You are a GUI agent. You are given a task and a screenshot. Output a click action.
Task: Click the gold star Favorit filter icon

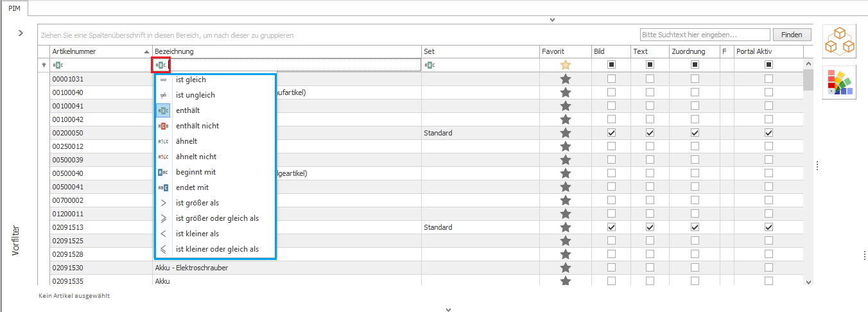565,65
